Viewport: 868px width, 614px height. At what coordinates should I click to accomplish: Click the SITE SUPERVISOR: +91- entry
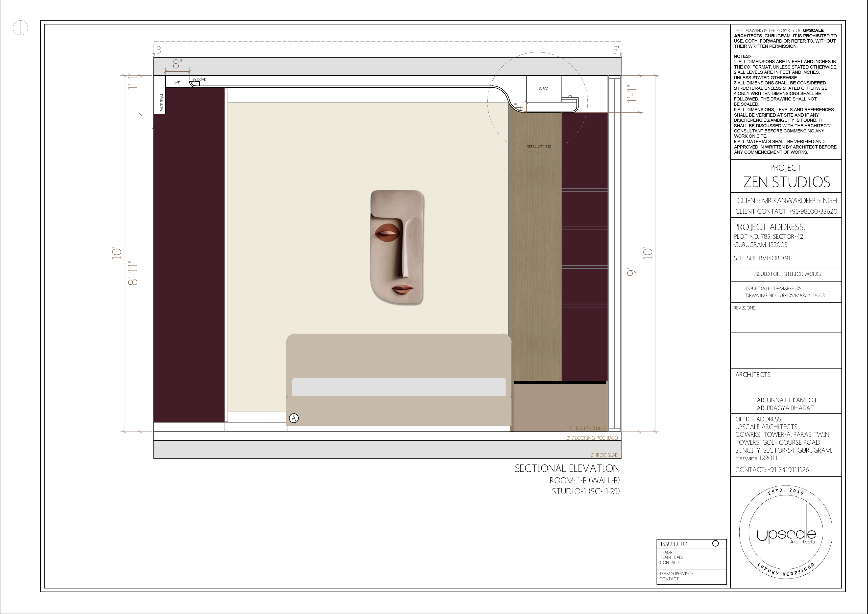coord(763,258)
